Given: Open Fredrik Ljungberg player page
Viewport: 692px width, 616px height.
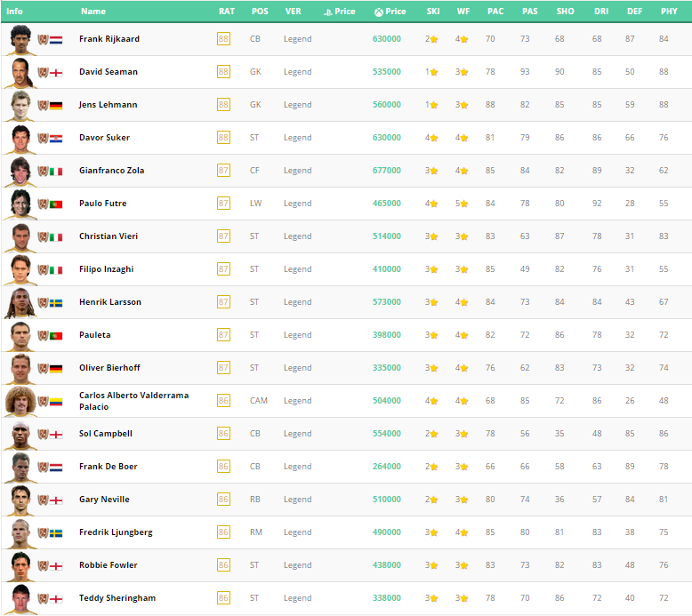Looking at the screenshot, I should click(116, 532).
